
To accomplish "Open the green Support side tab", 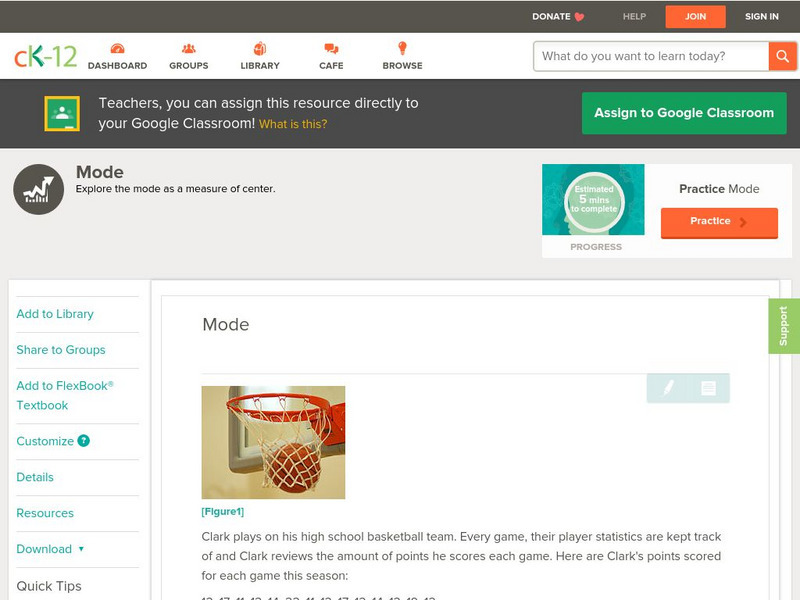I will tap(784, 326).
